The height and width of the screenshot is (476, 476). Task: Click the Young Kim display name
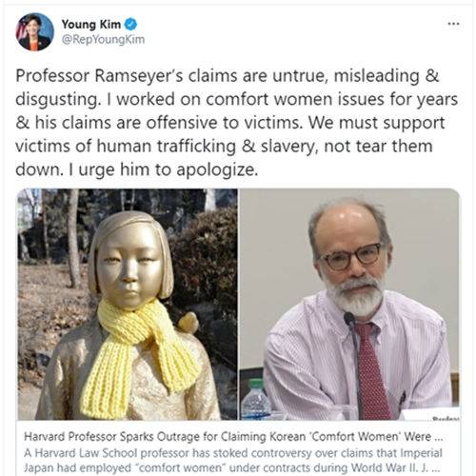[x=91, y=24]
